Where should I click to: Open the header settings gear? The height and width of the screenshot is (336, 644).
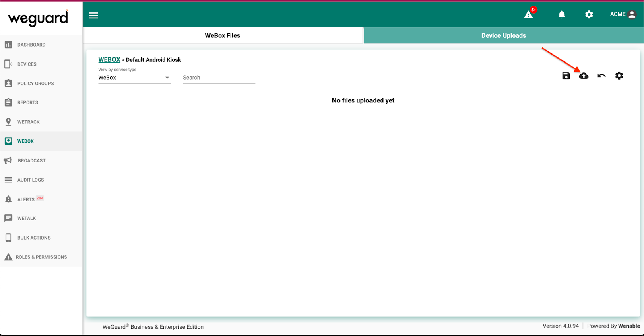click(x=589, y=14)
